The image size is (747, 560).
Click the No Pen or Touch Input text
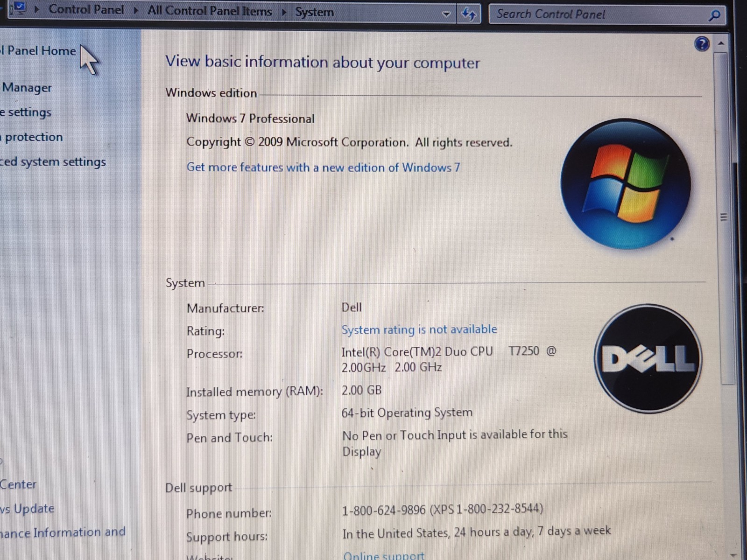[455, 443]
